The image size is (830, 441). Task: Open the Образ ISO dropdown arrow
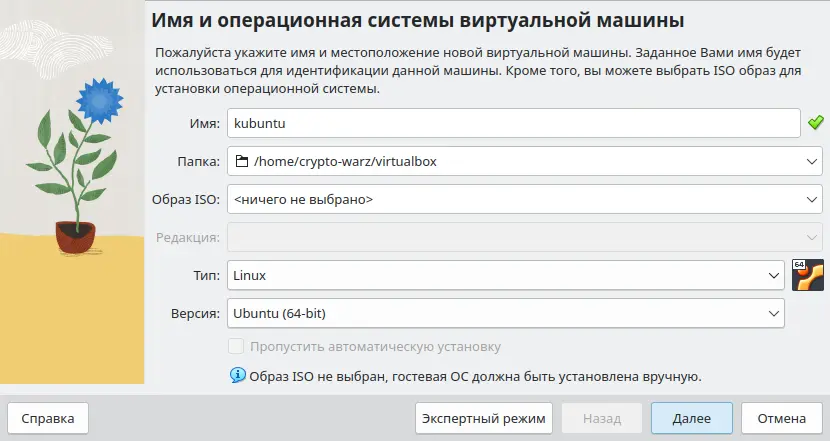[811, 199]
